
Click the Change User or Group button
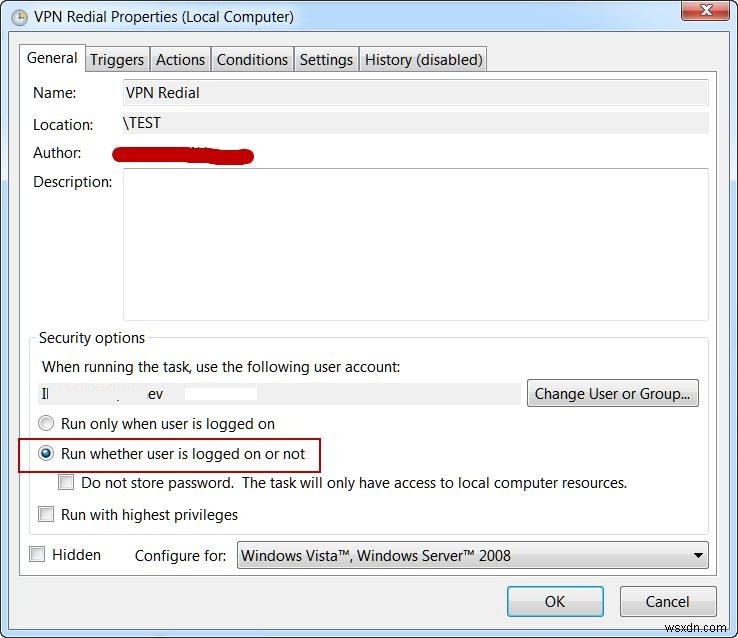click(x=612, y=393)
